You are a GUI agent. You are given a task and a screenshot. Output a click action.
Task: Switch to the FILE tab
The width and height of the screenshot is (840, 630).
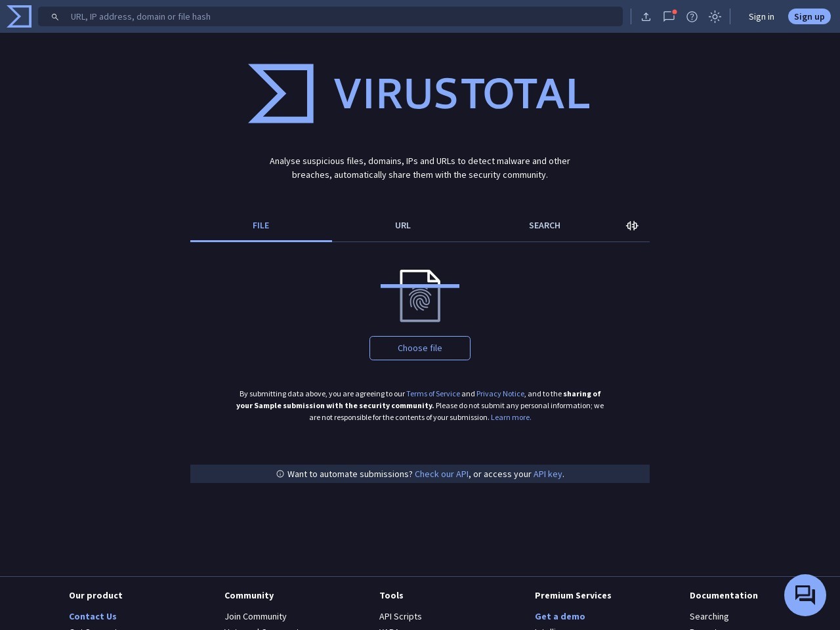click(261, 226)
